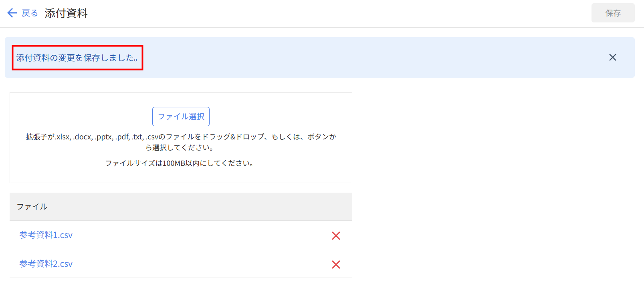The image size is (644, 286).
Task: Click the ファイル column header
Action: 32,207
